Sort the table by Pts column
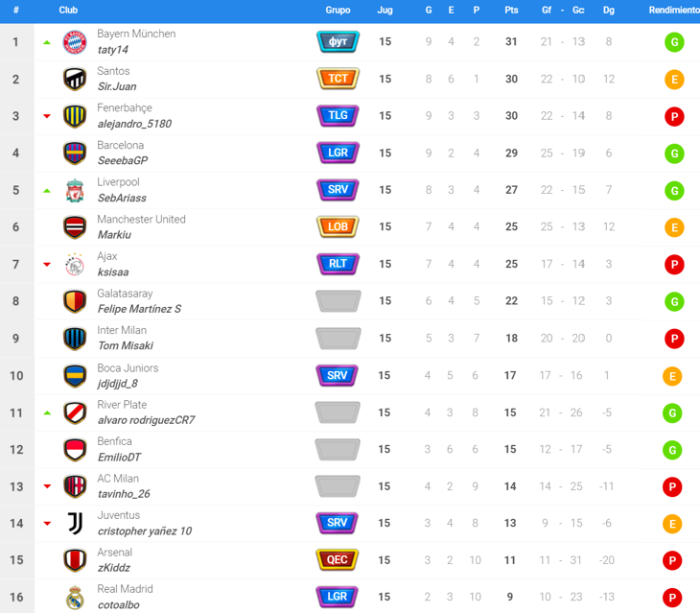Viewport: 700px width, 613px height. click(511, 11)
